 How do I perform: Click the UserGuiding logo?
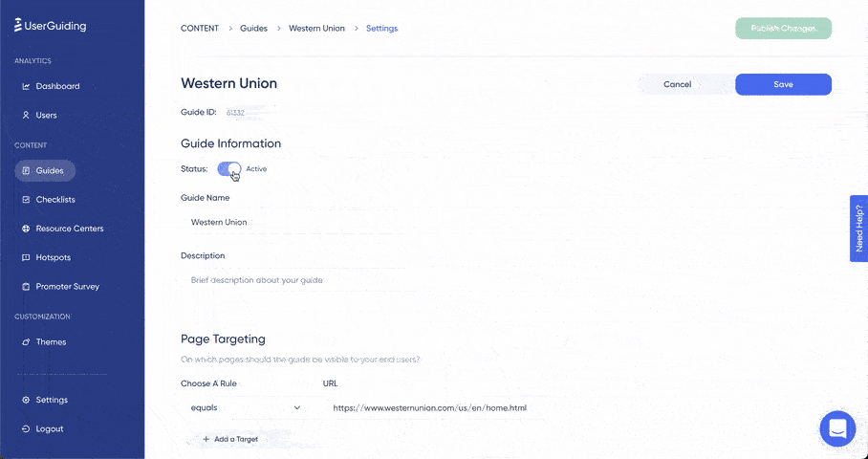tap(50, 26)
